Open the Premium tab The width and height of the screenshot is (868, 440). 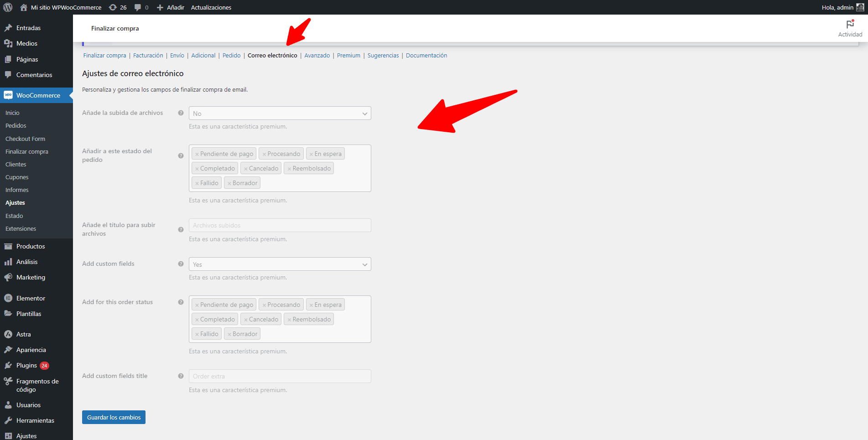click(x=348, y=55)
